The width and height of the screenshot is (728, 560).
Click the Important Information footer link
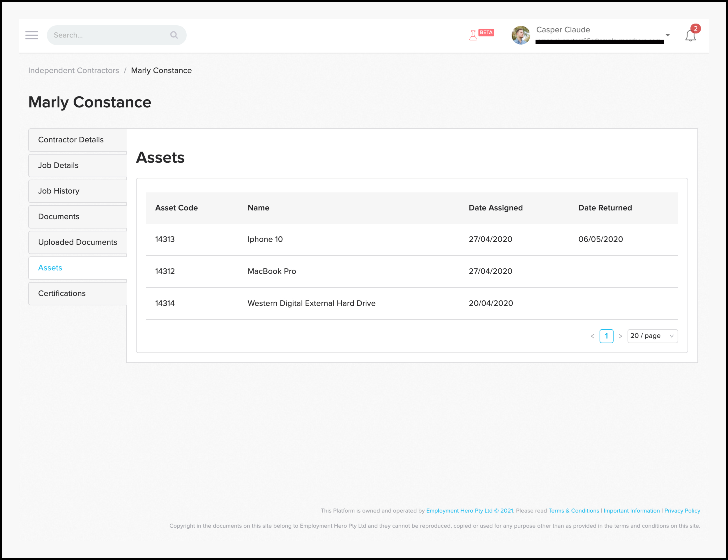pos(631,511)
